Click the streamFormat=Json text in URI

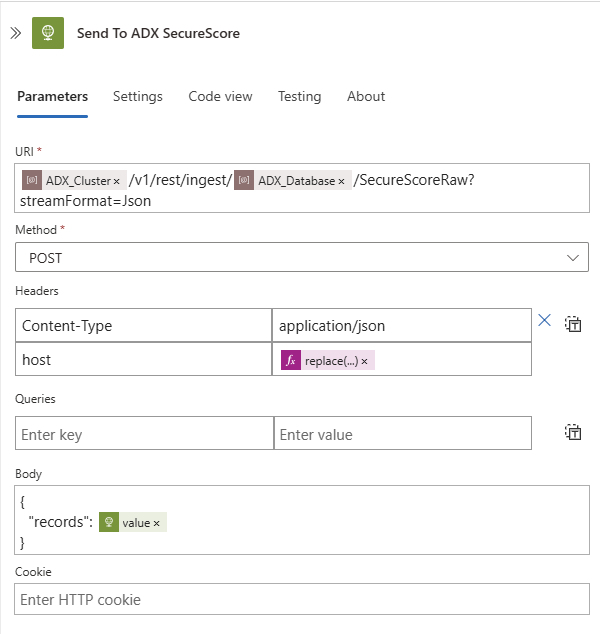click(86, 201)
